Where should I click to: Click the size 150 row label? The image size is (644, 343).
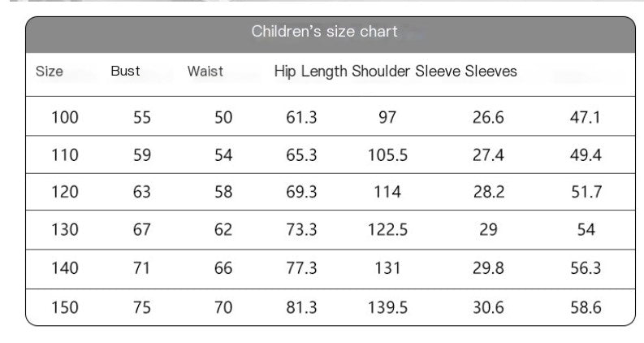pyautogui.click(x=65, y=307)
